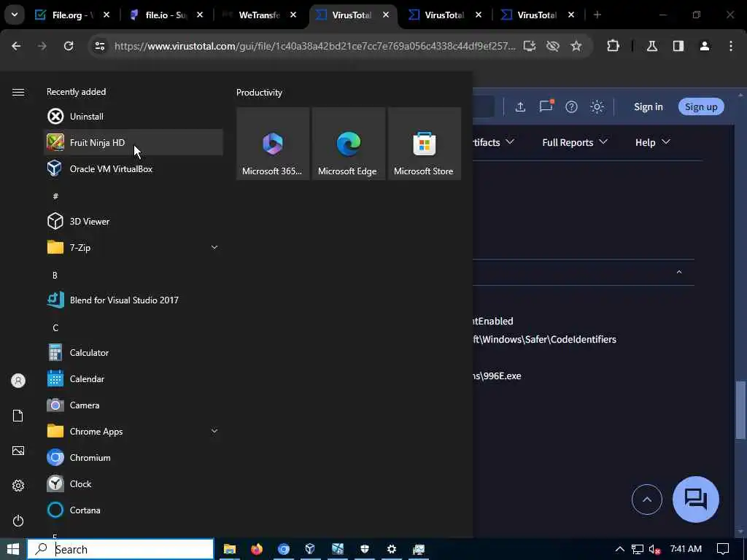This screenshot has height=560, width=747.
Task: Open Firefox from the taskbar
Action: point(256,549)
